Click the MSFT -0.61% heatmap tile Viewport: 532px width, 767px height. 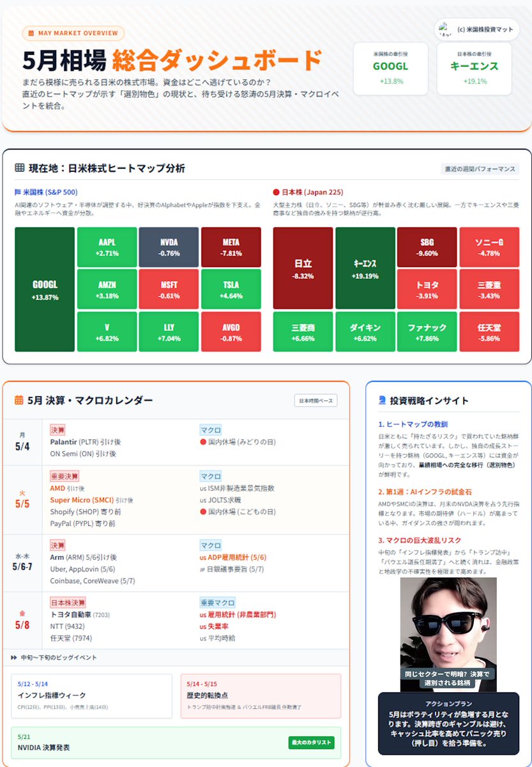click(x=169, y=289)
